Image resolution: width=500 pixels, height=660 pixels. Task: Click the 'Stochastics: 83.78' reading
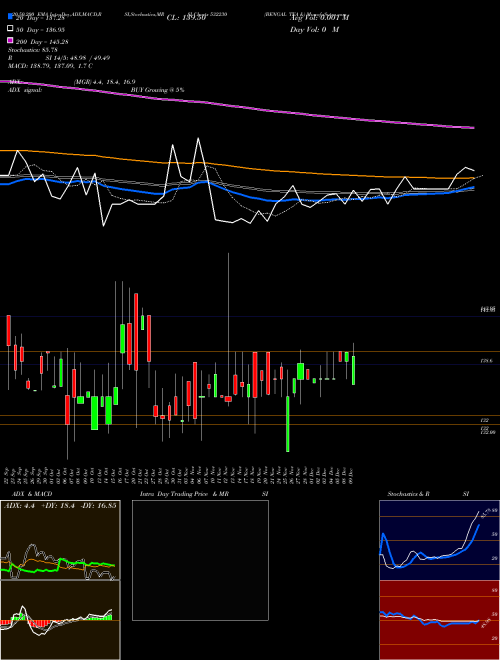tap(33, 50)
